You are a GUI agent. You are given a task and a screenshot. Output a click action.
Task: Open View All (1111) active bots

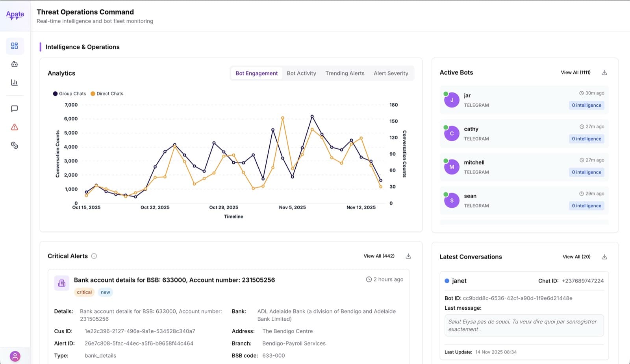576,72
